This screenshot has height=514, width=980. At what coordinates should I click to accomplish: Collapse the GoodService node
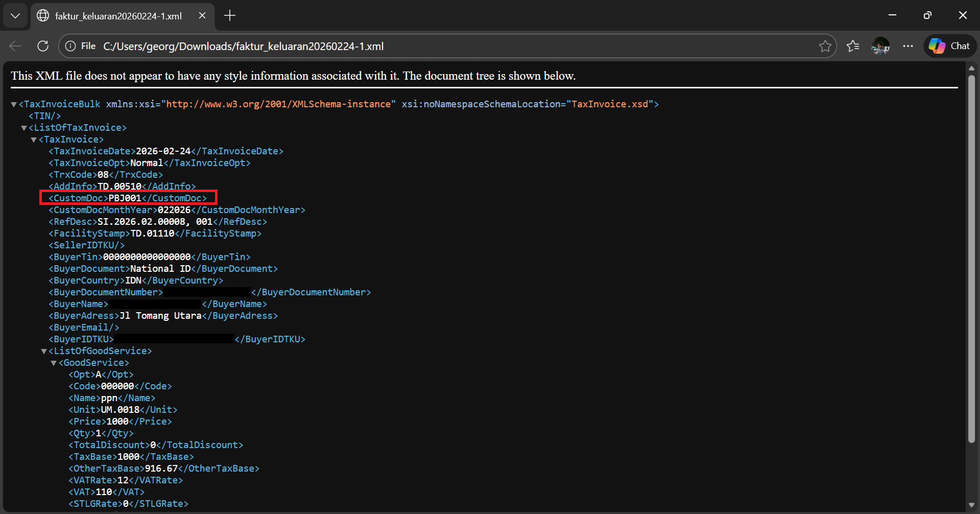click(54, 363)
